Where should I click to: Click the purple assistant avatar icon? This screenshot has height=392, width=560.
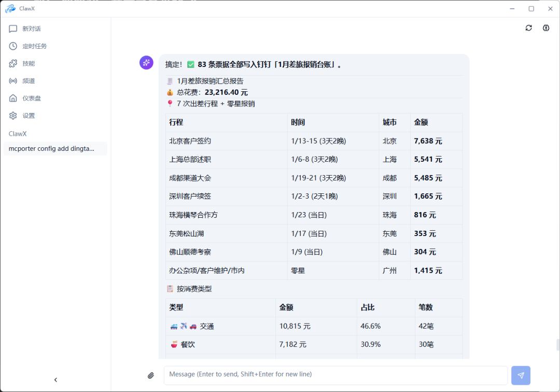pyautogui.click(x=146, y=62)
